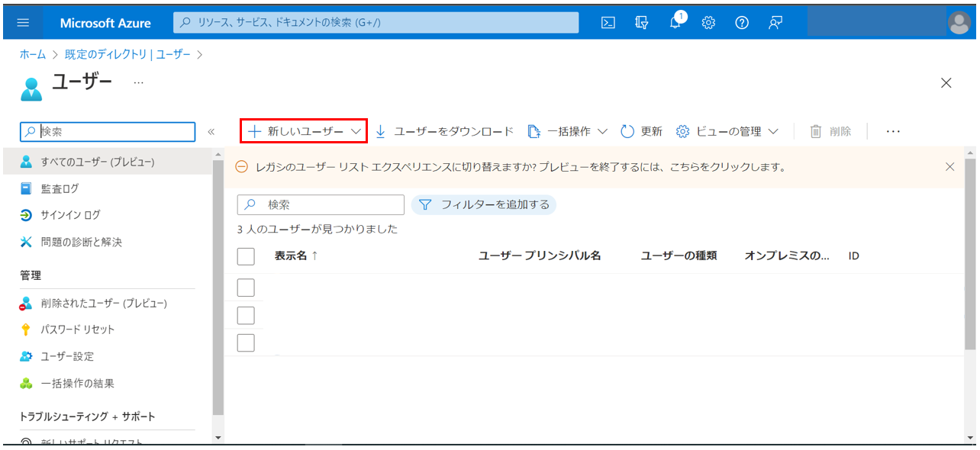Image resolution: width=980 pixels, height=450 pixels.
Task: Open the Cloud Shell icon
Action: pyautogui.click(x=608, y=22)
